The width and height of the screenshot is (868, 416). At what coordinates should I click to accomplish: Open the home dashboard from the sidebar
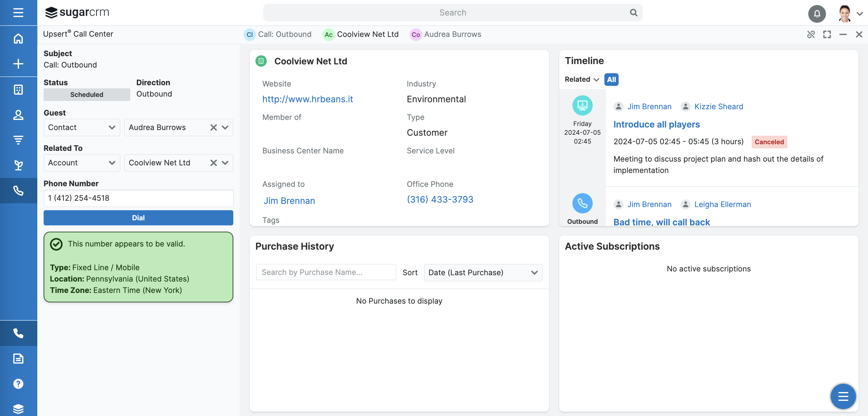18,39
